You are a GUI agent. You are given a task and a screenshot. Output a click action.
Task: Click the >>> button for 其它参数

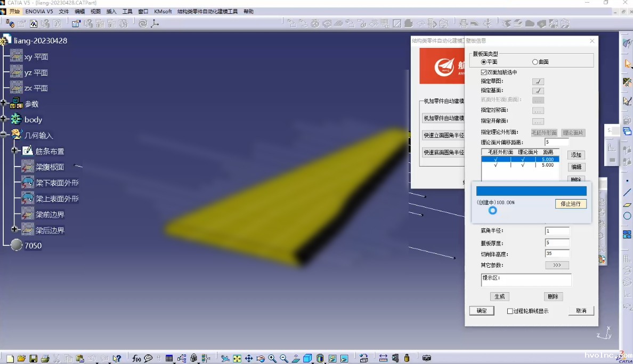click(557, 265)
